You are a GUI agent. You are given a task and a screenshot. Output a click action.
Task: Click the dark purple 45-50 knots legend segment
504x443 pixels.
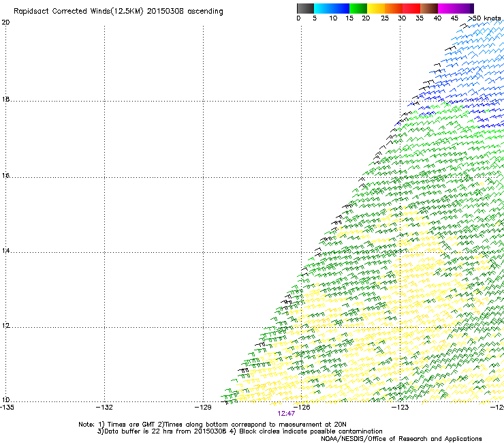[x=464, y=8]
